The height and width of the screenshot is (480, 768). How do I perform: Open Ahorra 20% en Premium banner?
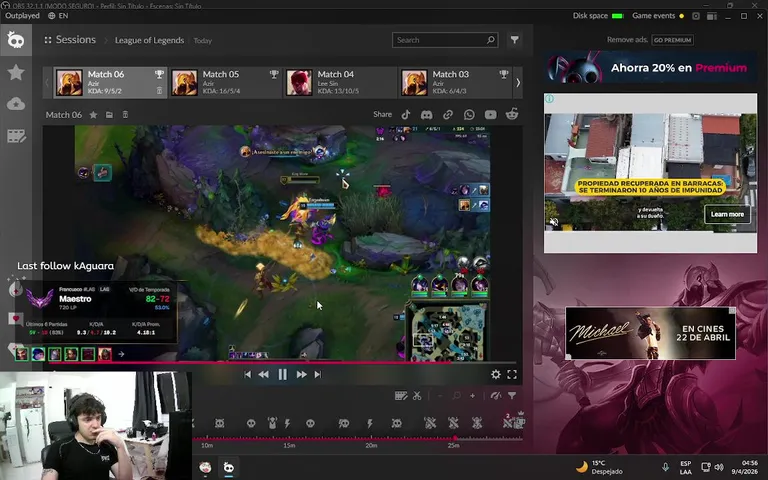650,68
